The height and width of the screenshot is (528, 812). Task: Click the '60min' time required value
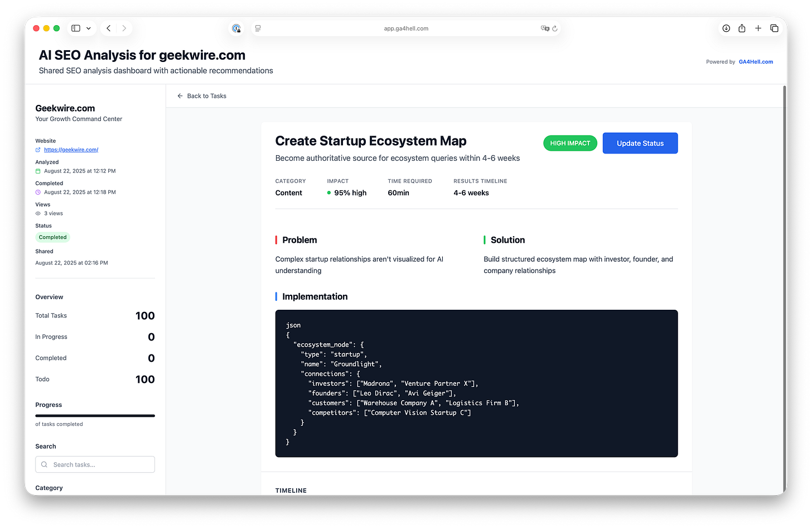point(398,193)
